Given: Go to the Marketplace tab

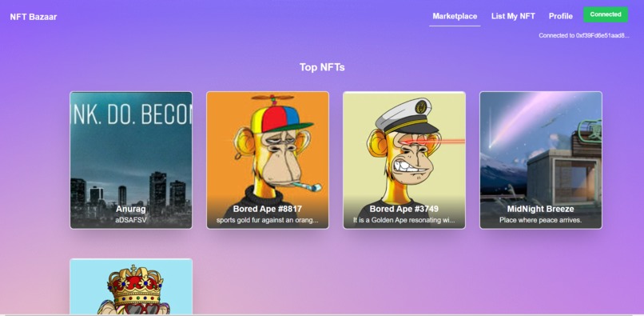Looking at the screenshot, I should click(455, 16).
